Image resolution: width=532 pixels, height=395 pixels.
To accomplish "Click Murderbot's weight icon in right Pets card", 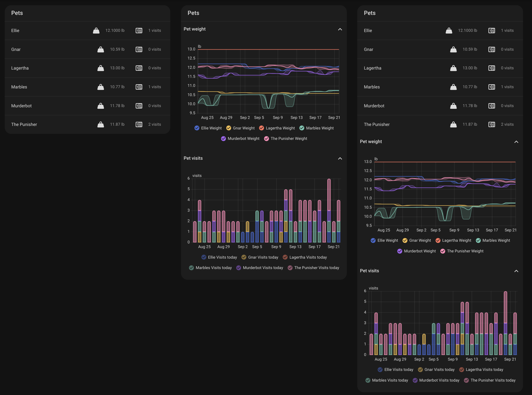I will pos(453,106).
